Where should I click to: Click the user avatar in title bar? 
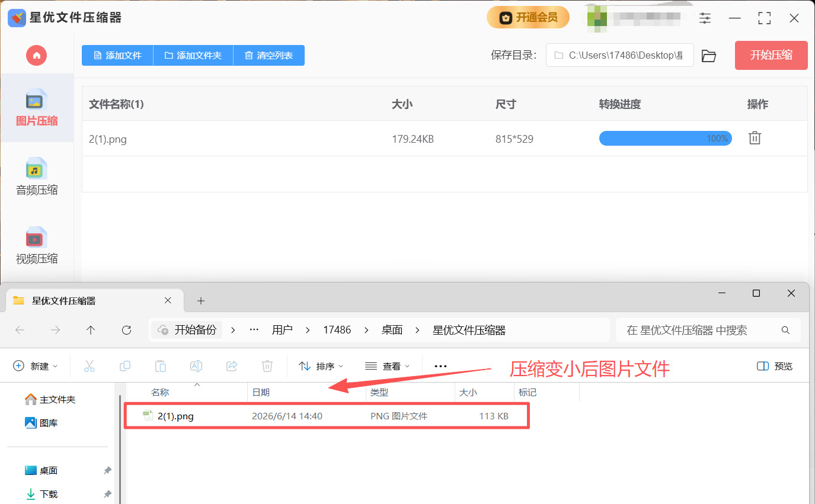597,18
